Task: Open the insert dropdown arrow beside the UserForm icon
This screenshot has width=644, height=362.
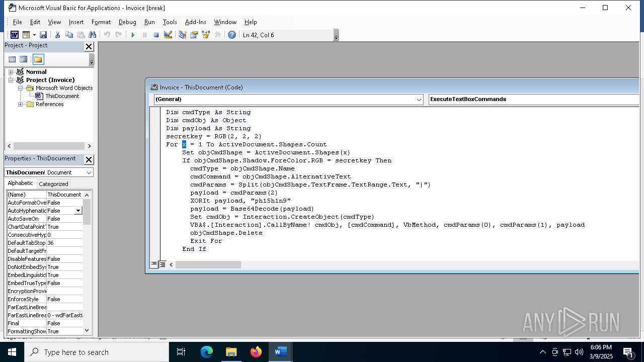Action: tap(34, 35)
